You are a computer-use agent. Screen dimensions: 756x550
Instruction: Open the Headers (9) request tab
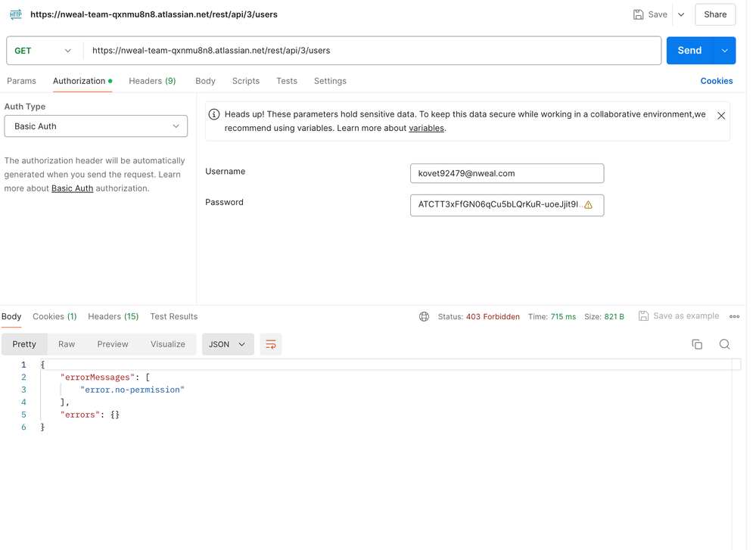click(152, 81)
